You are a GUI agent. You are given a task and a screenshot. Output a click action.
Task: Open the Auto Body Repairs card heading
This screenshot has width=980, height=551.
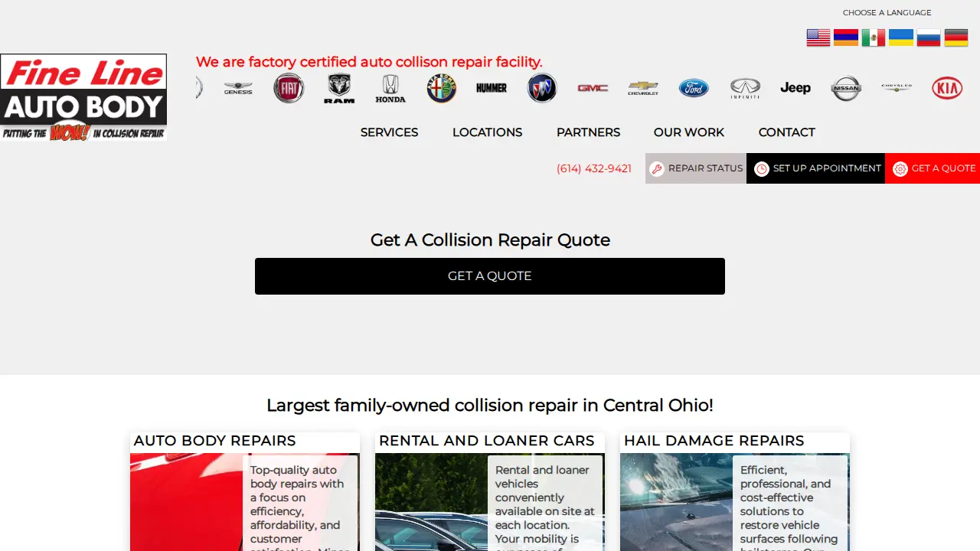214,441
